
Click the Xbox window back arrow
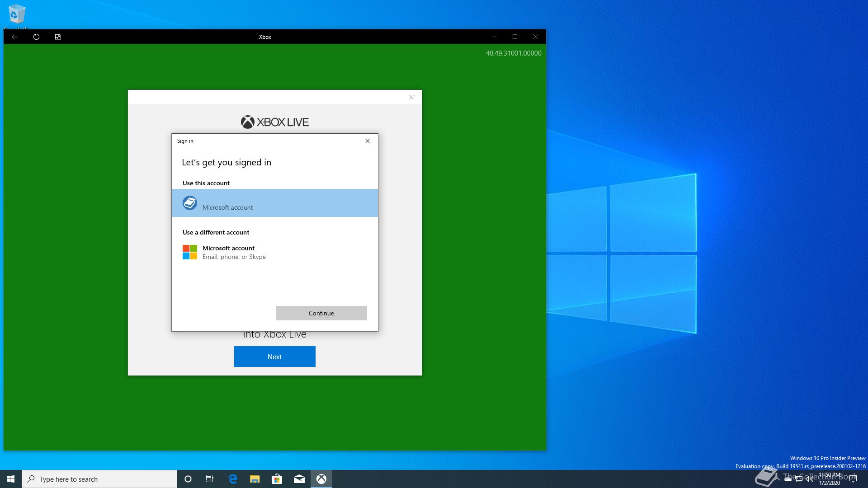pos(14,37)
